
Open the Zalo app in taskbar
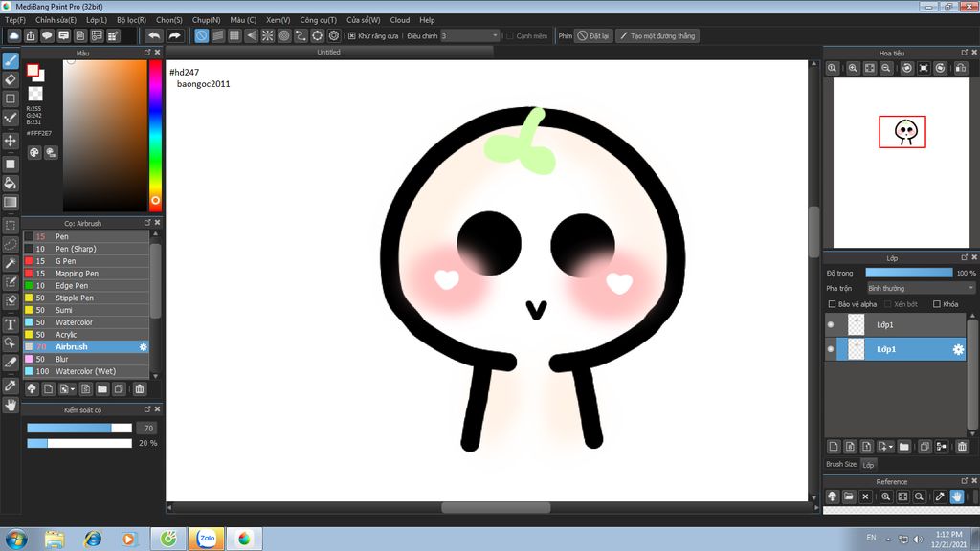(207, 538)
